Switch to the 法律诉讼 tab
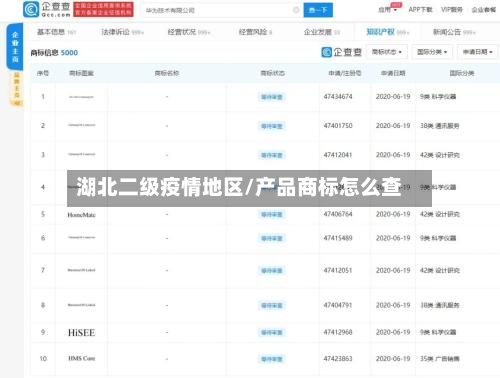This screenshot has width=500, height=378. click(122, 32)
